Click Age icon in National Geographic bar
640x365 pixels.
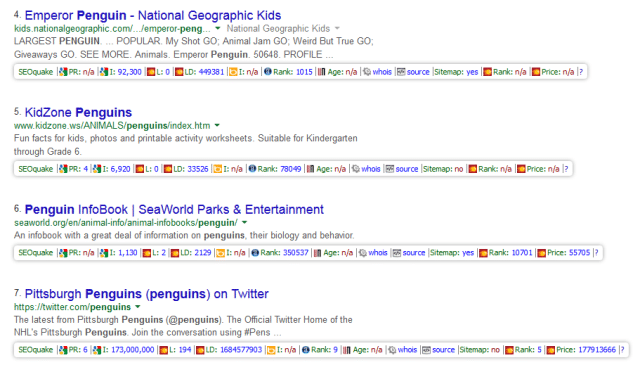322,72
